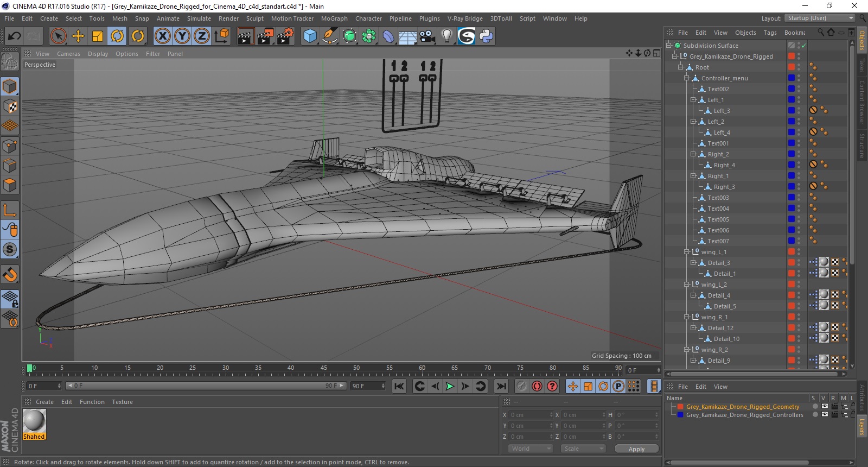Open the Layout dropdown showing Startup (User)

820,18
